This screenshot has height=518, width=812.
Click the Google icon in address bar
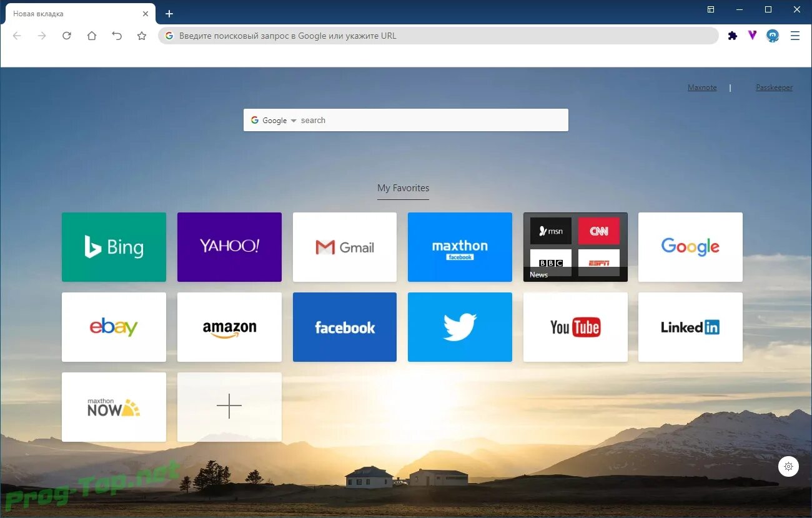pos(169,36)
